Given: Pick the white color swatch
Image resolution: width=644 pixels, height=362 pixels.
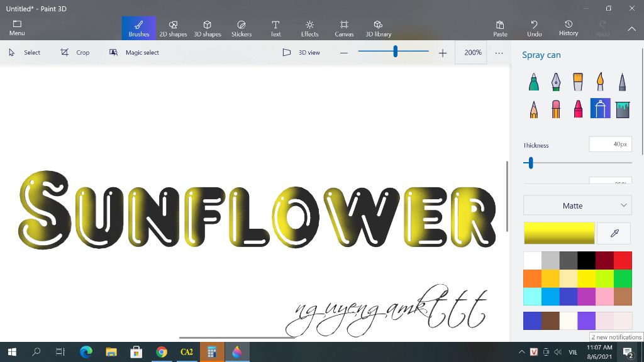Looking at the screenshot, I should tap(532, 261).
